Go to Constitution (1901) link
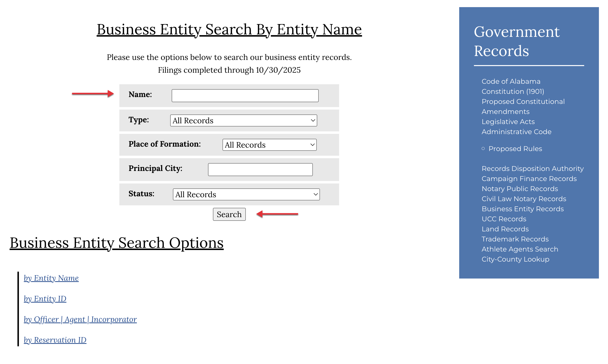The image size is (608, 364). 513,91
